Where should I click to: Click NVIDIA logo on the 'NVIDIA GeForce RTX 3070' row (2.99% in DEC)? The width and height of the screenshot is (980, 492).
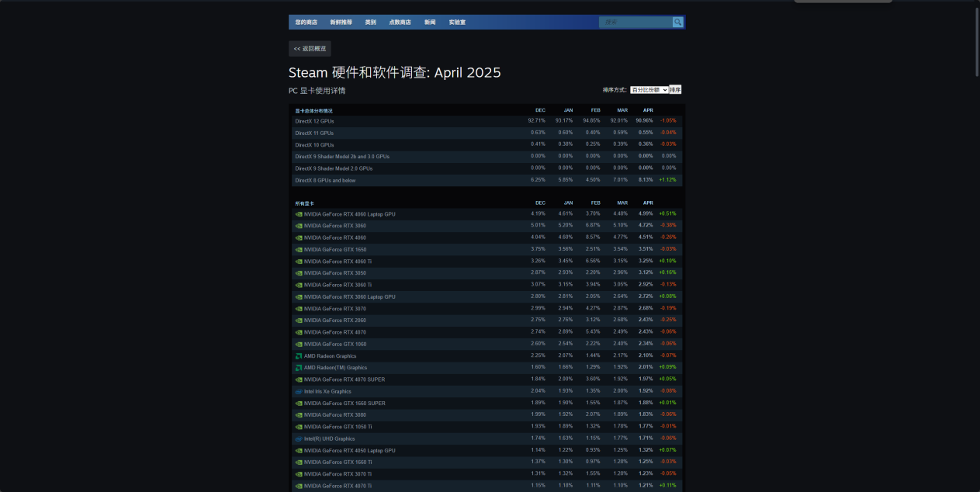(x=299, y=309)
